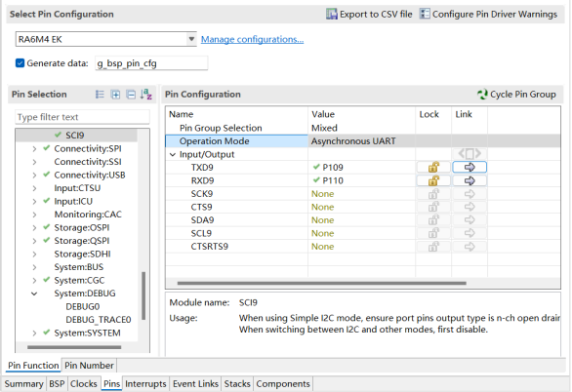Collapse the Input/Output group row
This screenshot has height=392, width=572.
(173, 154)
